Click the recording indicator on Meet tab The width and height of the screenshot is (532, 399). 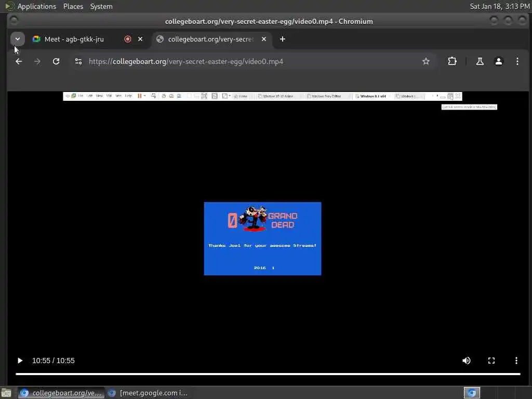click(x=128, y=39)
